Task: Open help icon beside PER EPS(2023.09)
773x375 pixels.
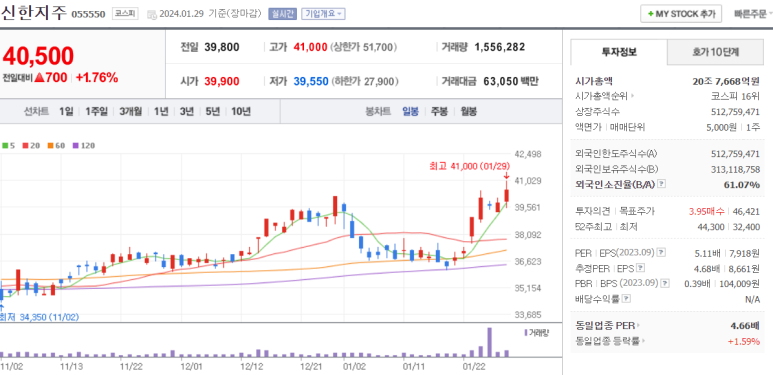Action: (x=661, y=253)
